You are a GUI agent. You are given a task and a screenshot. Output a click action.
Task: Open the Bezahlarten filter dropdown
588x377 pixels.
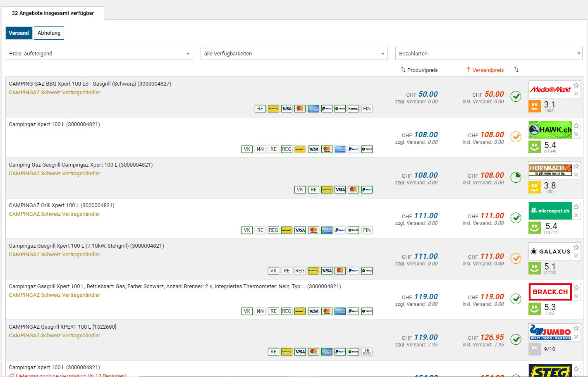click(x=489, y=53)
